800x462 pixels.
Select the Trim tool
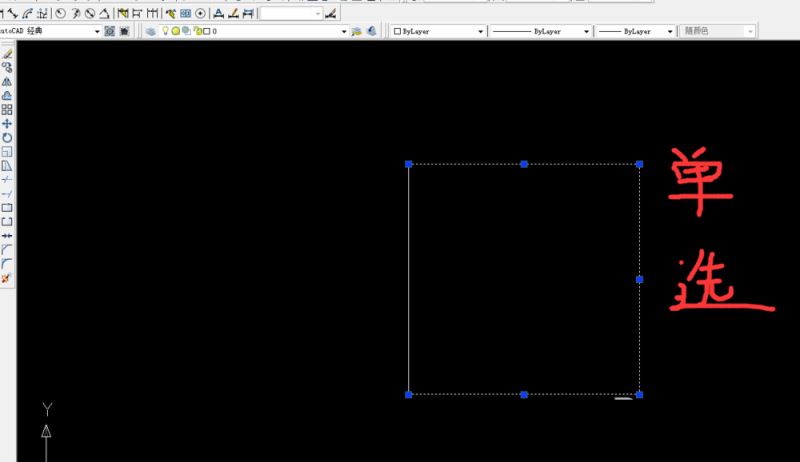7,179
